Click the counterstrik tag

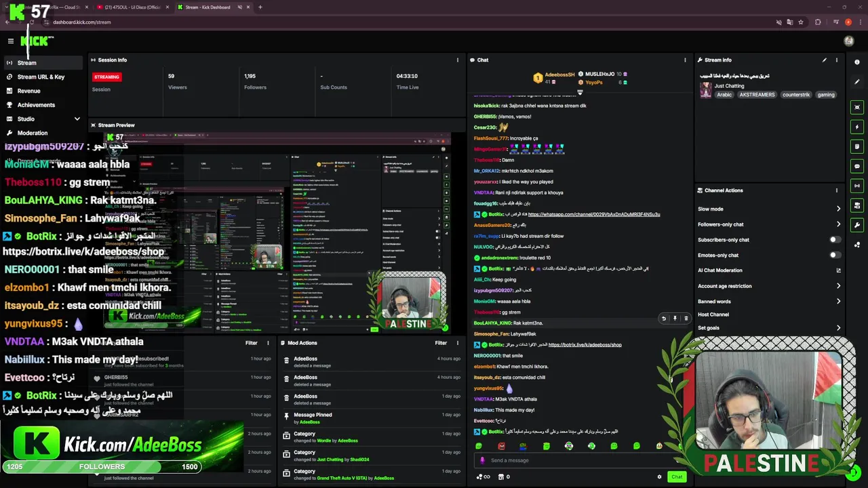point(796,95)
